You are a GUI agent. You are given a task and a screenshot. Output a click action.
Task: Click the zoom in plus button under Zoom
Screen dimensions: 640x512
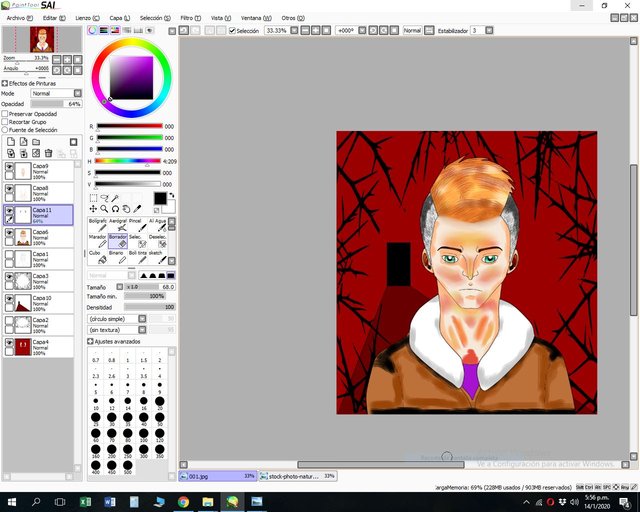coord(67,60)
